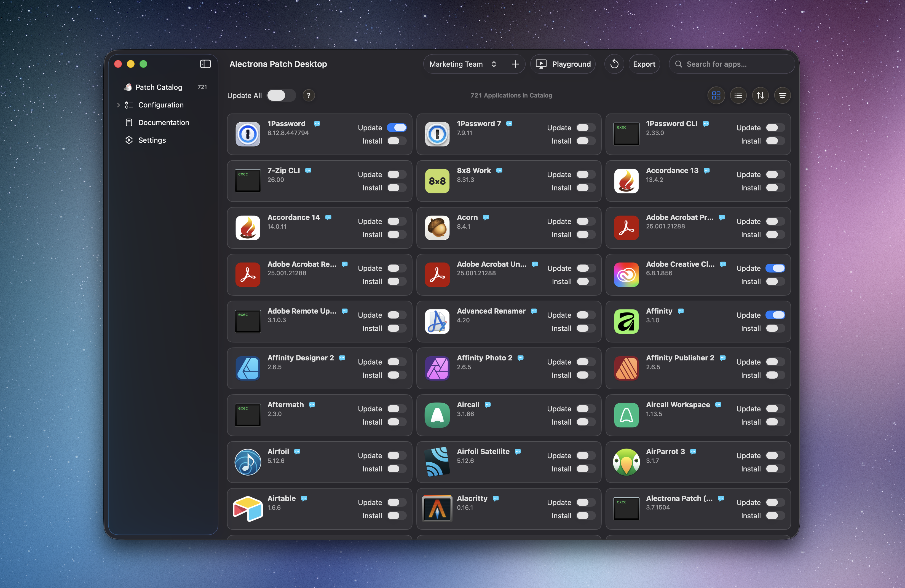905x588 pixels.
Task: Disable Update for Adobe Creative Cloud
Action: [x=775, y=268]
